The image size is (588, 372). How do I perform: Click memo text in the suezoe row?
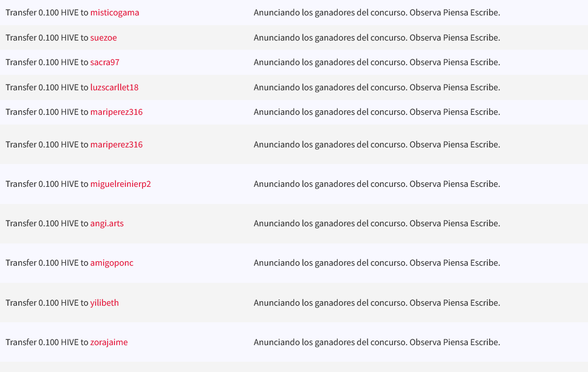coord(376,38)
